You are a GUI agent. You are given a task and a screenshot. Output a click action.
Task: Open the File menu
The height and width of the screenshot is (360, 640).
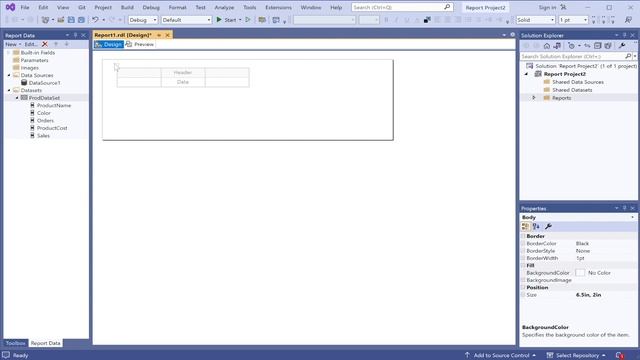[25, 7]
